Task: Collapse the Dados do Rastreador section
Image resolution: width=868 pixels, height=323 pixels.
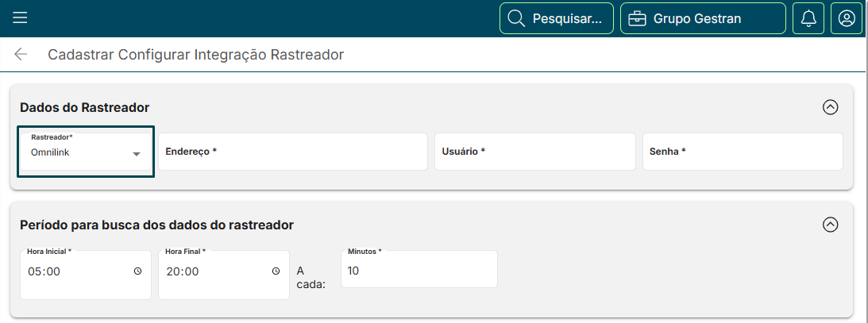Action: (x=831, y=107)
